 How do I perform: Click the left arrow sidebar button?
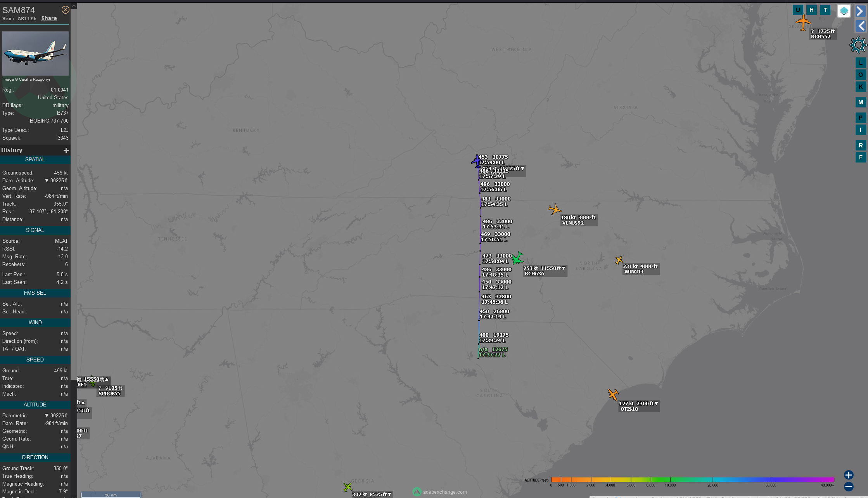[860, 26]
